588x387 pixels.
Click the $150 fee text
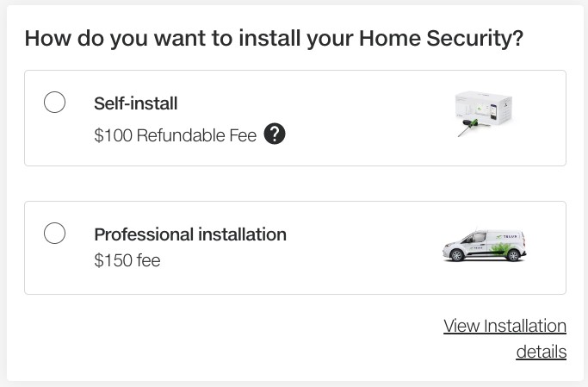click(x=127, y=259)
